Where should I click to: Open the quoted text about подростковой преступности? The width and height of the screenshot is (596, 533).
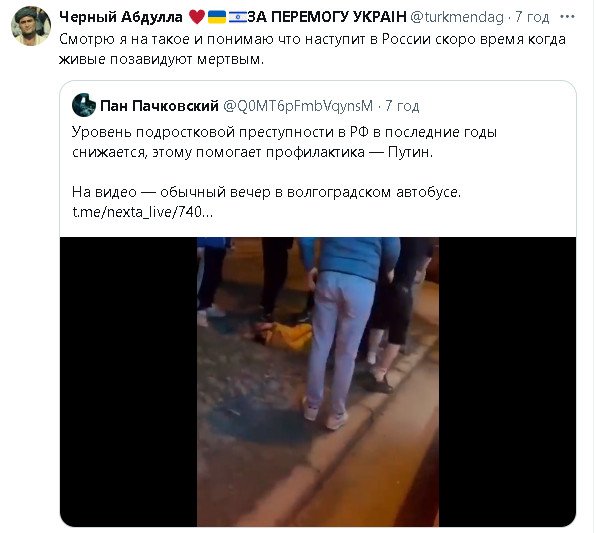284,142
